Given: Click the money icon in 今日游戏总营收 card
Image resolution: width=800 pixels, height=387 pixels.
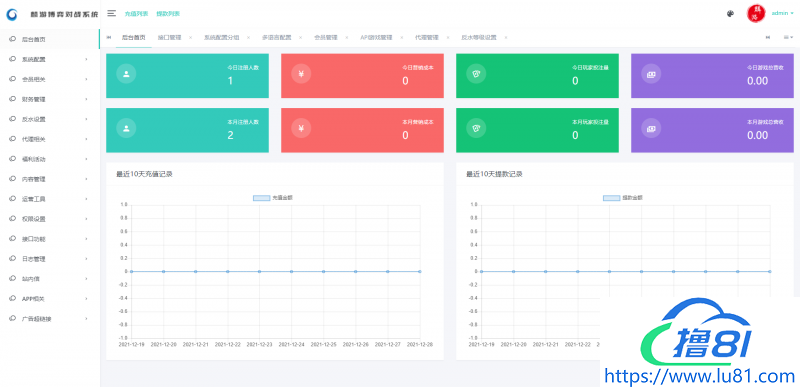Looking at the screenshot, I should point(651,74).
